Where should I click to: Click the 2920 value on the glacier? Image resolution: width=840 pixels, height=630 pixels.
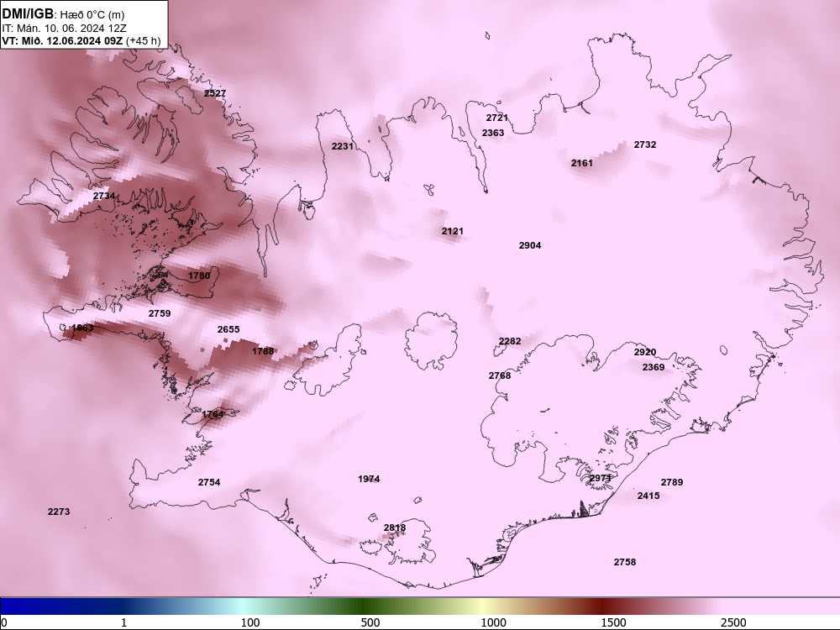pyautogui.click(x=645, y=352)
